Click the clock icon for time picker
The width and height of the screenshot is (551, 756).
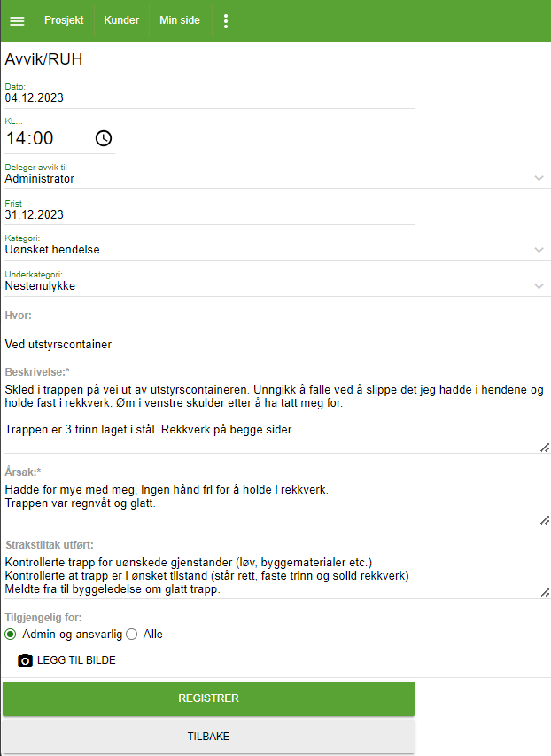coord(104,138)
